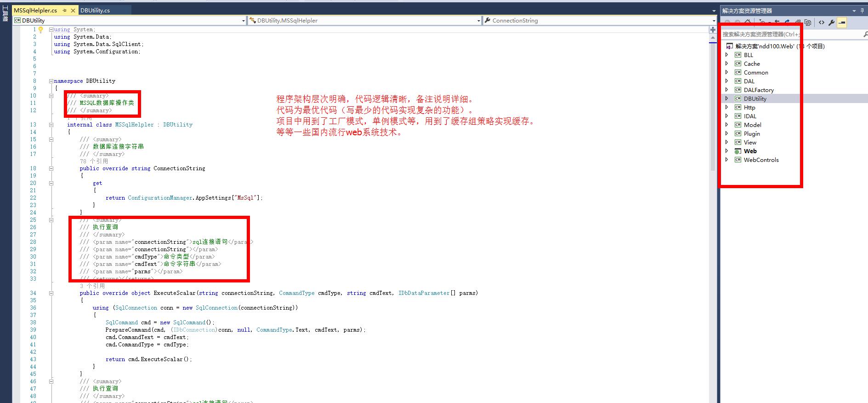
Task: Collapse the get accessor at line 20
Action: click(51, 183)
